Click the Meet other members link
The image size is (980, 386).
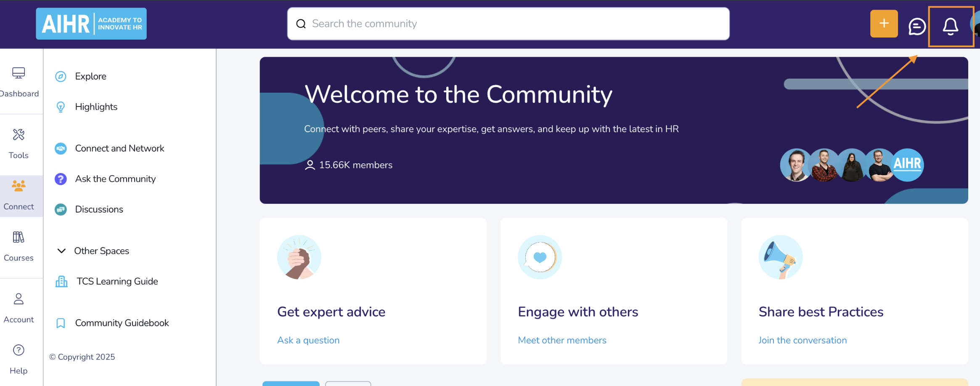[562, 340]
